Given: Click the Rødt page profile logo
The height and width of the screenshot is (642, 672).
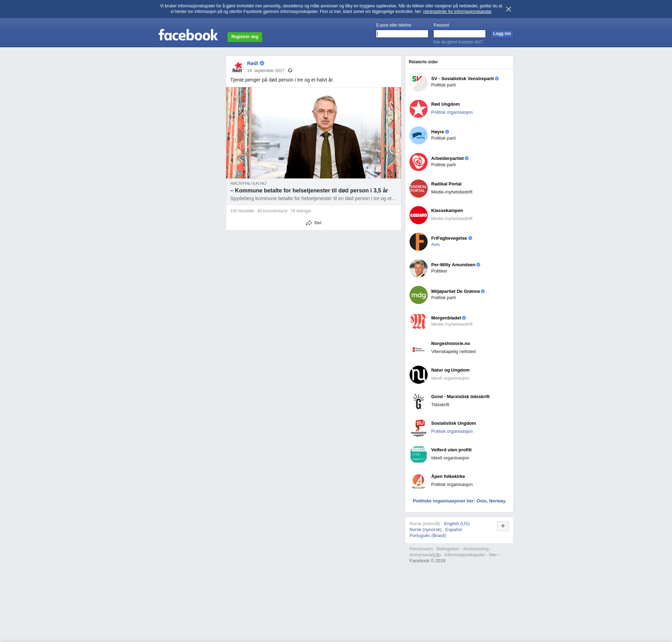Looking at the screenshot, I should [237, 67].
